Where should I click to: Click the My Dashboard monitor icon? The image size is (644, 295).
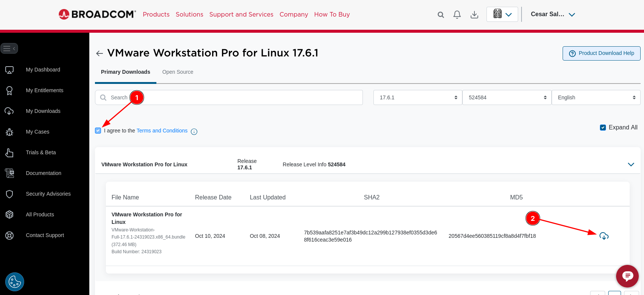point(9,70)
